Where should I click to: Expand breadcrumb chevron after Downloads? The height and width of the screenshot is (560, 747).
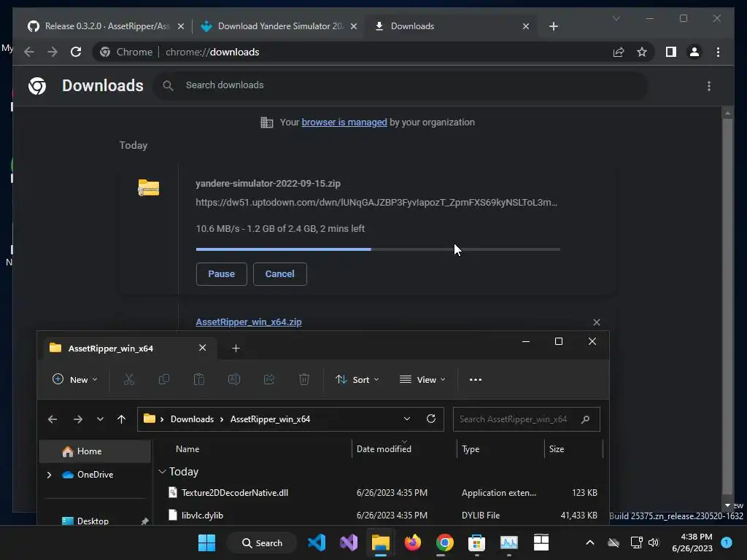[x=222, y=419]
